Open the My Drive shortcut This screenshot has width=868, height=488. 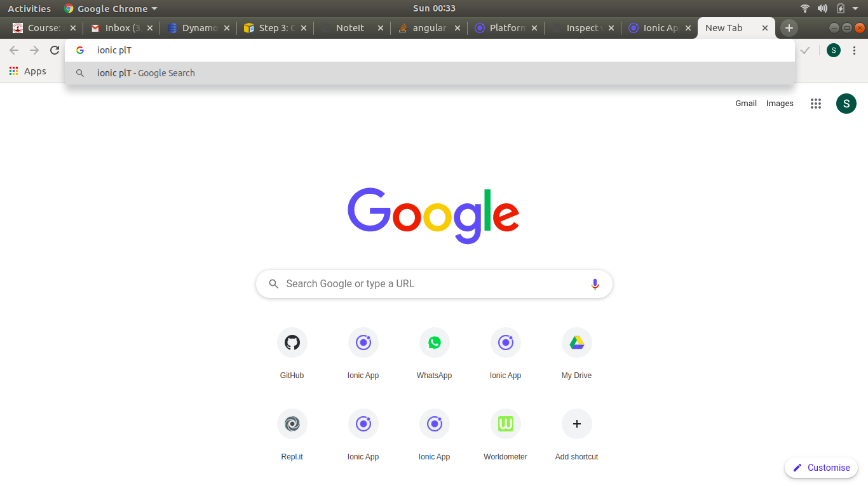[577, 354]
